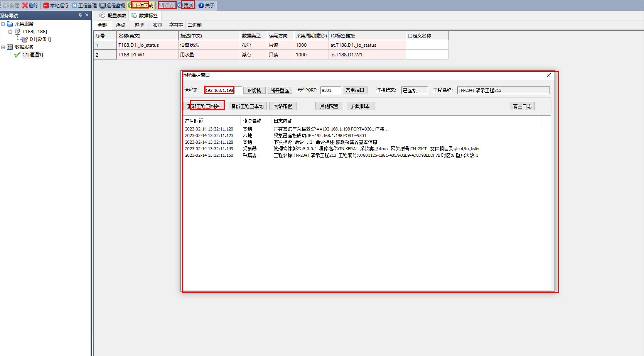
Task: Open 远程监视 remote monitor
Action: (x=112, y=5)
